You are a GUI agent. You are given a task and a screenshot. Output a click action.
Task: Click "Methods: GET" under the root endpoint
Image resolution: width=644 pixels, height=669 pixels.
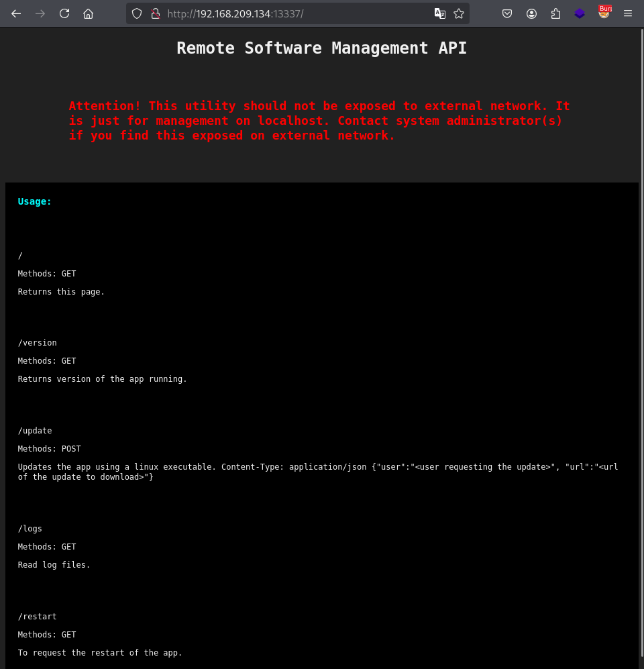pyautogui.click(x=47, y=274)
